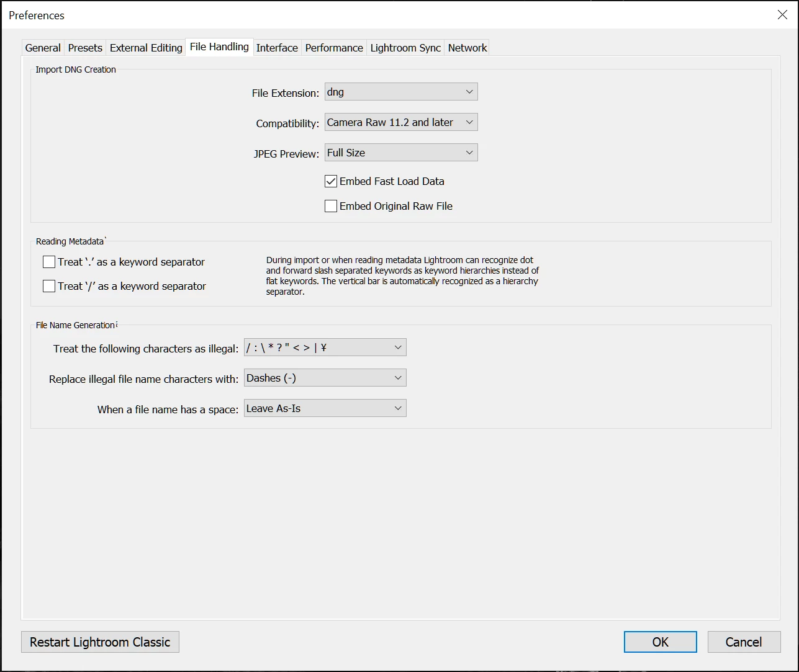The height and width of the screenshot is (672, 799).
Task: Click the File Extension label
Action: (x=286, y=93)
